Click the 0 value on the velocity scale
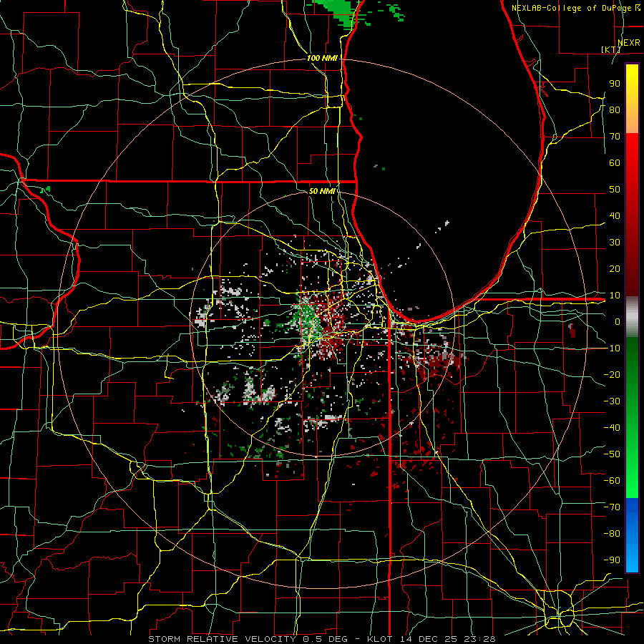Screen dimensions: 644x644 click(x=618, y=321)
